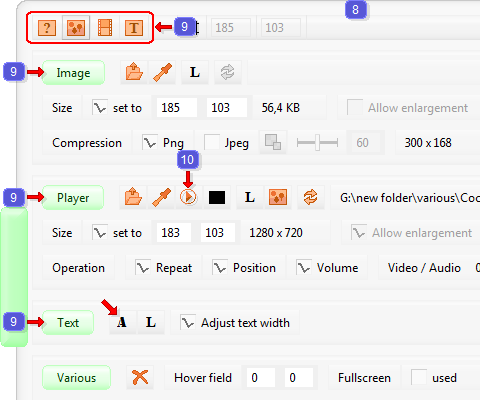Click the first Hover field input
The width and height of the screenshot is (480, 400).
click(261, 377)
